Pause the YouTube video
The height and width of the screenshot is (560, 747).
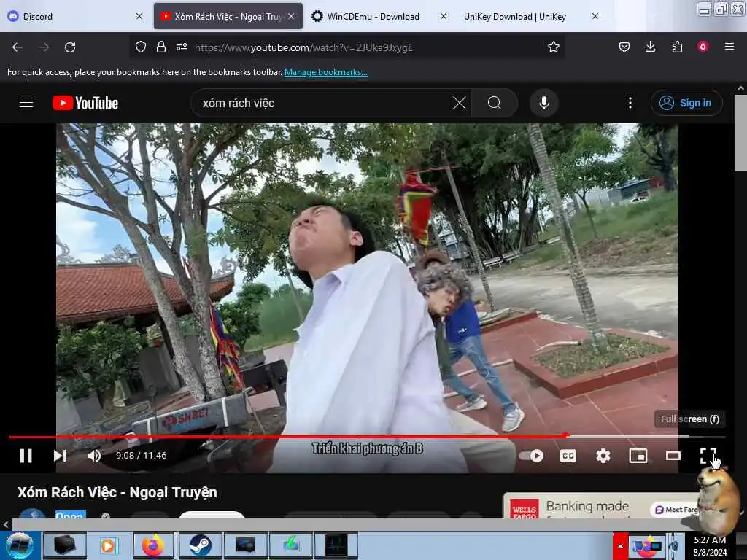26,456
